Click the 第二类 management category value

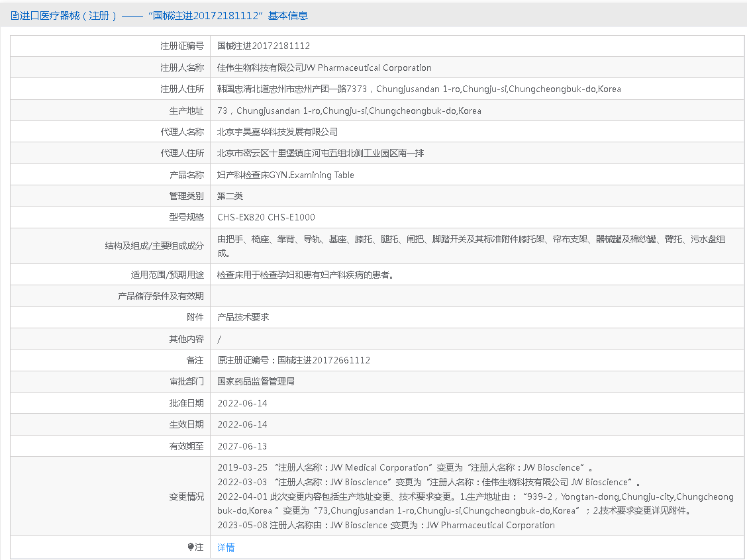pyautogui.click(x=230, y=196)
